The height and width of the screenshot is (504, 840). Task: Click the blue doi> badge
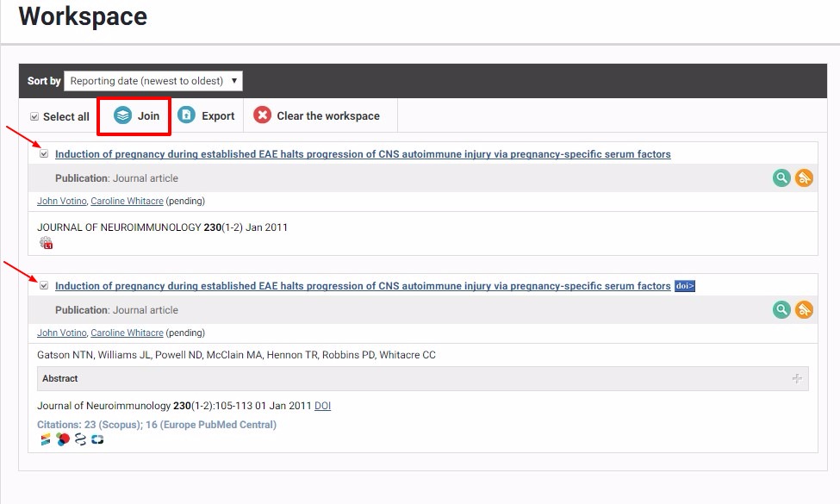685,286
